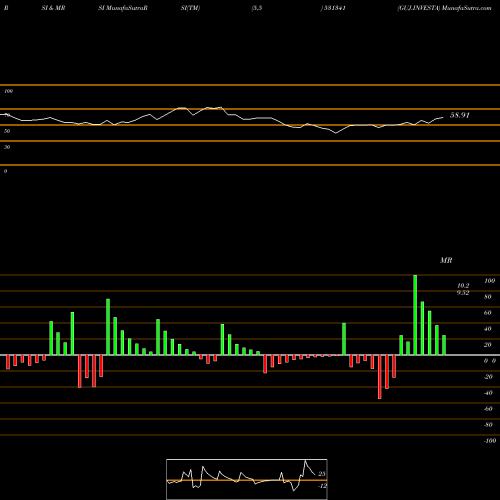This screenshot has width=500, height=500.
Task: Click the MR axis label 60
Action: [x=488, y=313]
